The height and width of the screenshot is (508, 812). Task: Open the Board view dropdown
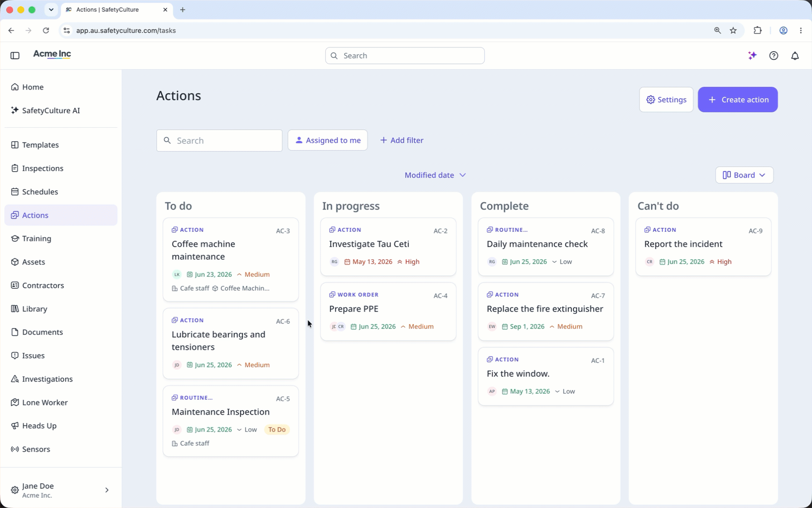click(744, 175)
